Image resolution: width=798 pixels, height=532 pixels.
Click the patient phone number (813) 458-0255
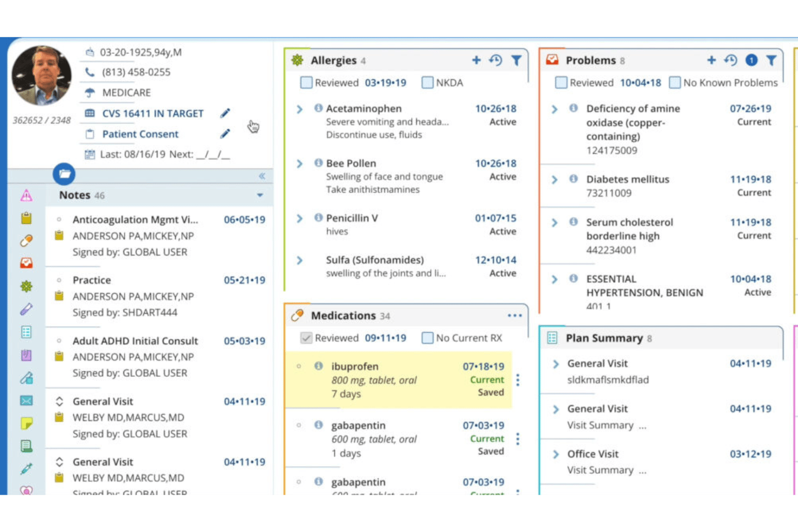click(136, 72)
